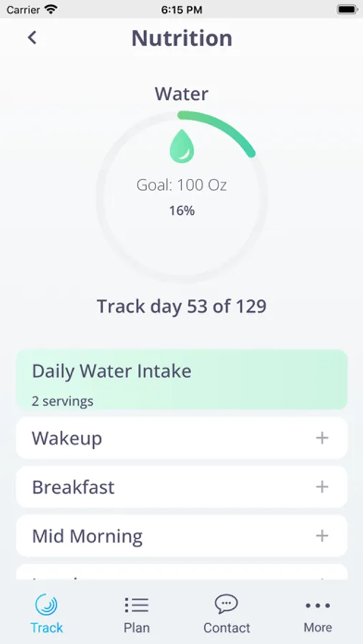Image resolution: width=363 pixels, height=644 pixels.
Task: Tap the Goal: 100 Oz text
Action: 182,185
